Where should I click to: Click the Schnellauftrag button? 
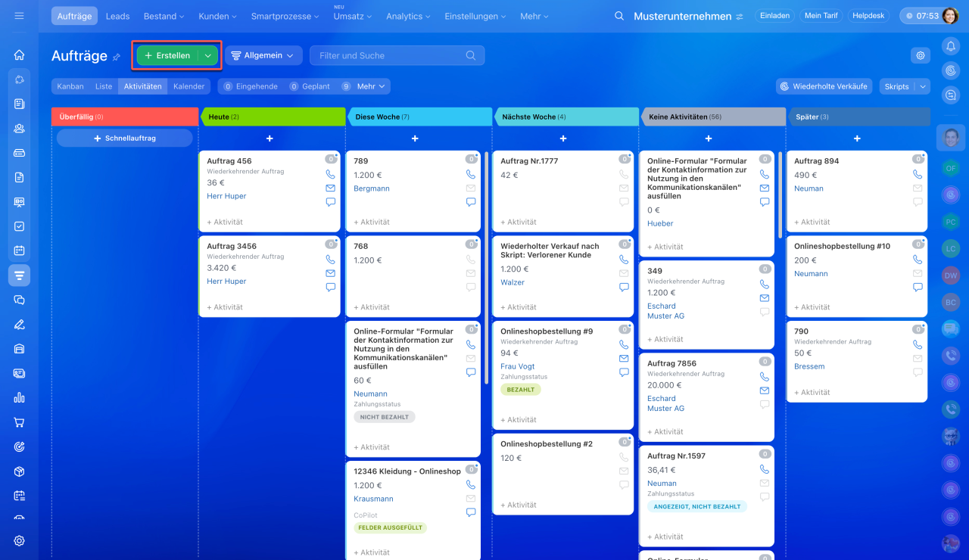coord(125,138)
